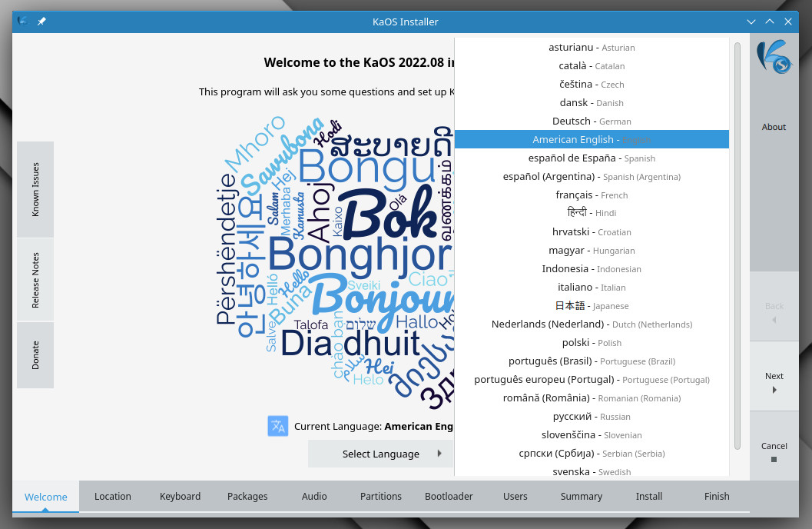The height and width of the screenshot is (529, 812).
Task: Choose српски (Србија) - Serbian language
Action: (592, 454)
